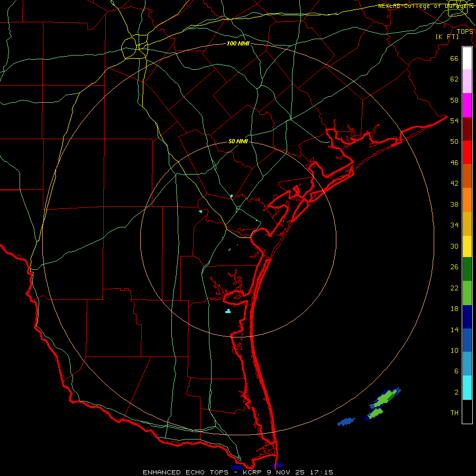This screenshot has height=476, width=476.
Task: Click the TH threshold legend label
Action: (x=454, y=413)
